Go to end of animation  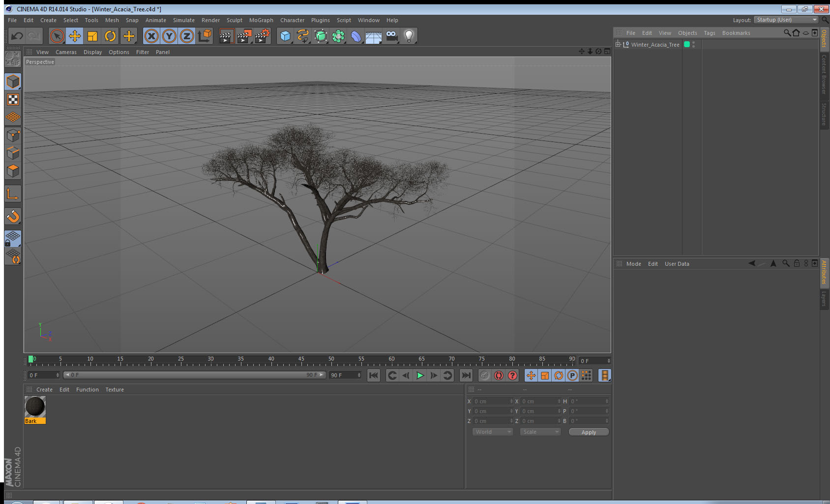(x=466, y=375)
